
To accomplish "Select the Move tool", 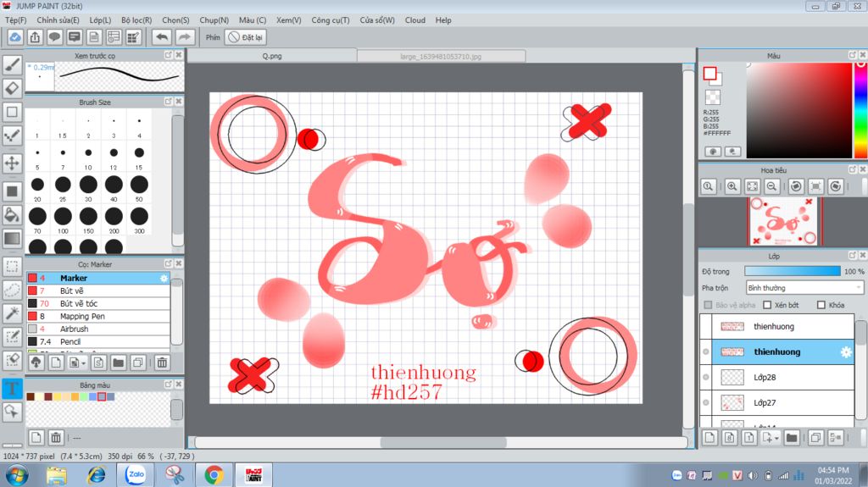I will 12,163.
